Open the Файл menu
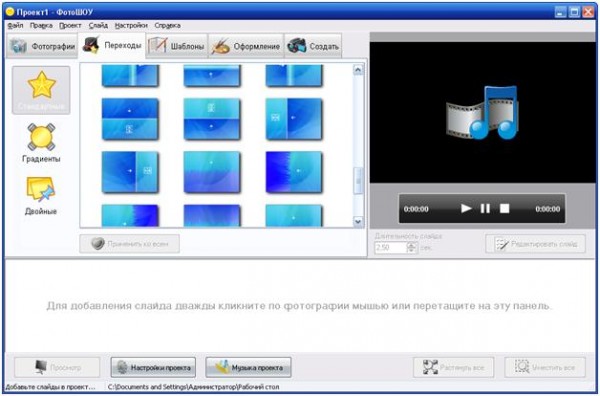This screenshot has height=396, width=600. click(x=15, y=25)
